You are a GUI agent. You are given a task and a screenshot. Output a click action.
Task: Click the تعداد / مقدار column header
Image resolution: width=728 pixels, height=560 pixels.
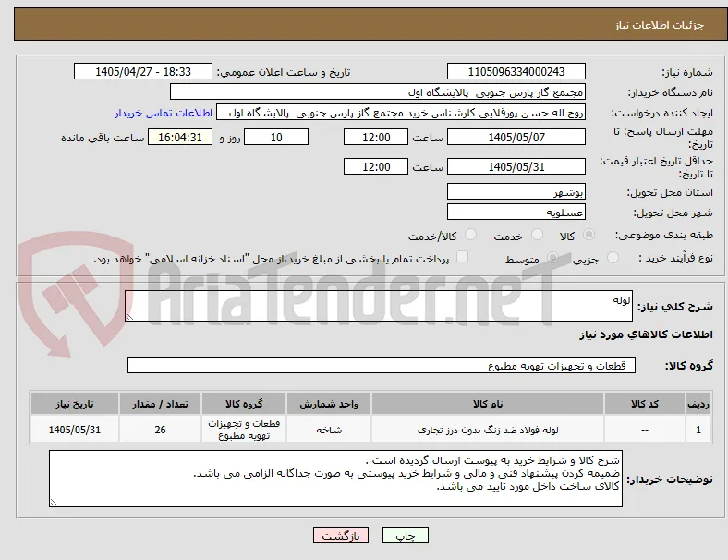click(x=160, y=404)
